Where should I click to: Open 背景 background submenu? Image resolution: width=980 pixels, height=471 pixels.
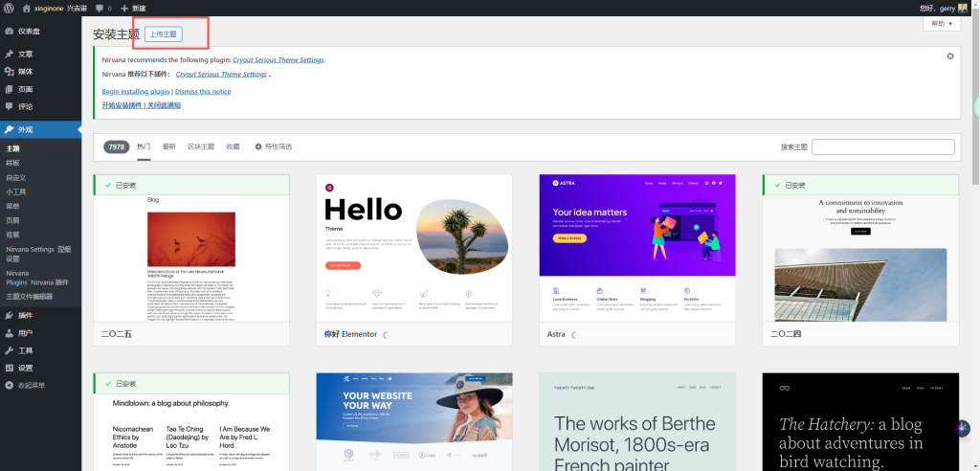pyautogui.click(x=13, y=235)
